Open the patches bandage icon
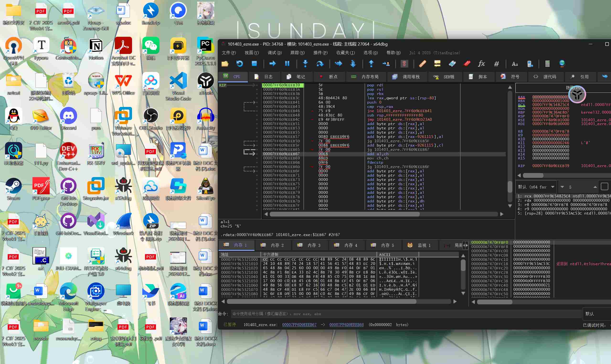The width and height of the screenshot is (611, 364). coord(422,64)
